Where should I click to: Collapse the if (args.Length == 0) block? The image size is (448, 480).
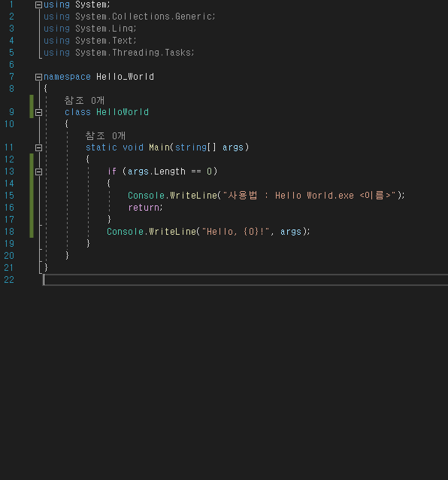[38, 172]
